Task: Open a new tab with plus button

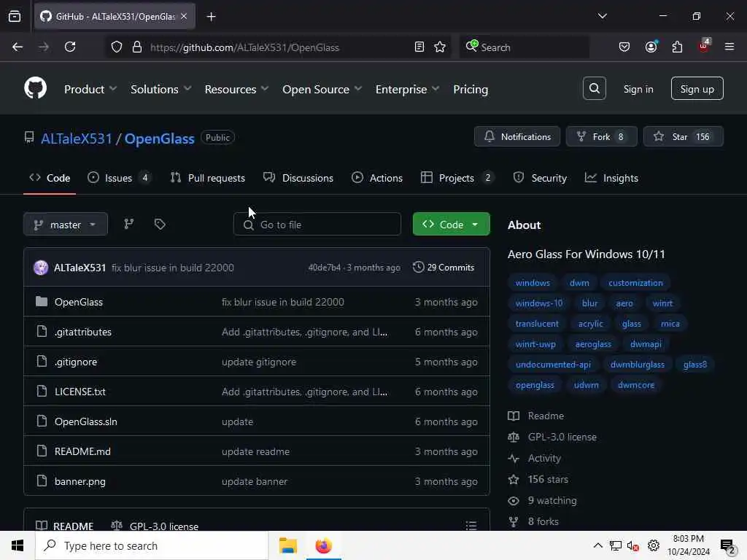Action: (211, 16)
